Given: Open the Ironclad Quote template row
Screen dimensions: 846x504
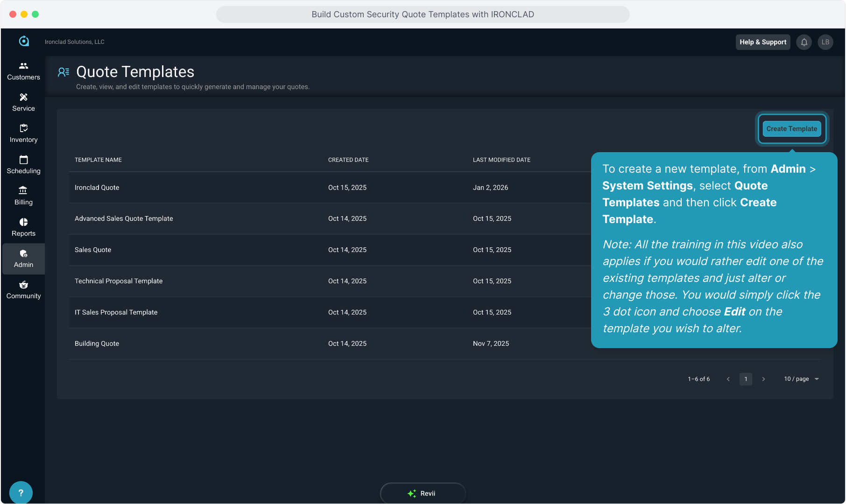Looking at the screenshot, I should pos(97,188).
